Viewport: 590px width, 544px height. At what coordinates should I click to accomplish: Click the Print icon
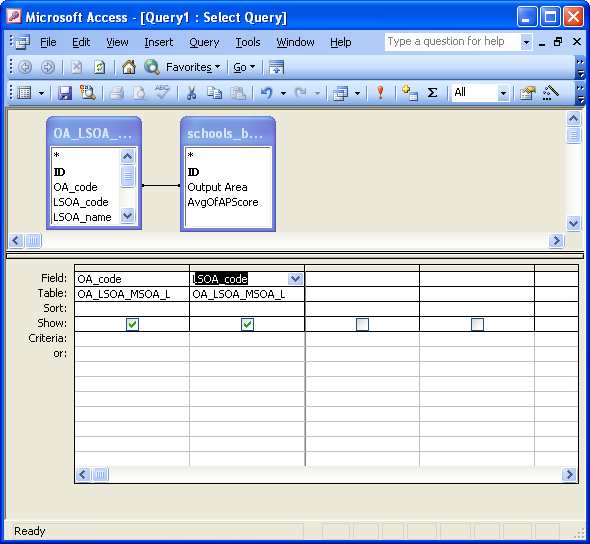tap(117, 93)
